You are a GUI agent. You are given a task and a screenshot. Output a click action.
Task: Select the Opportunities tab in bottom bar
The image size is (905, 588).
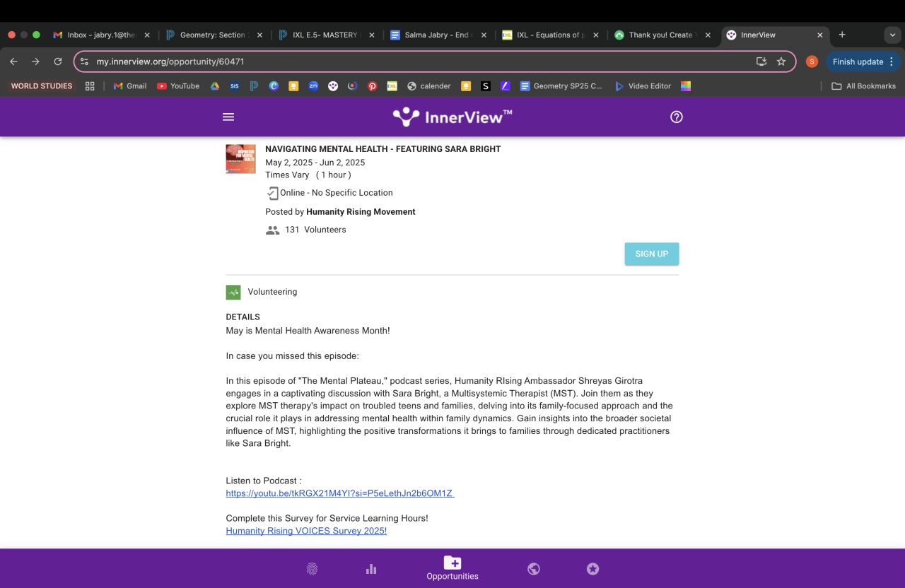[452, 568]
